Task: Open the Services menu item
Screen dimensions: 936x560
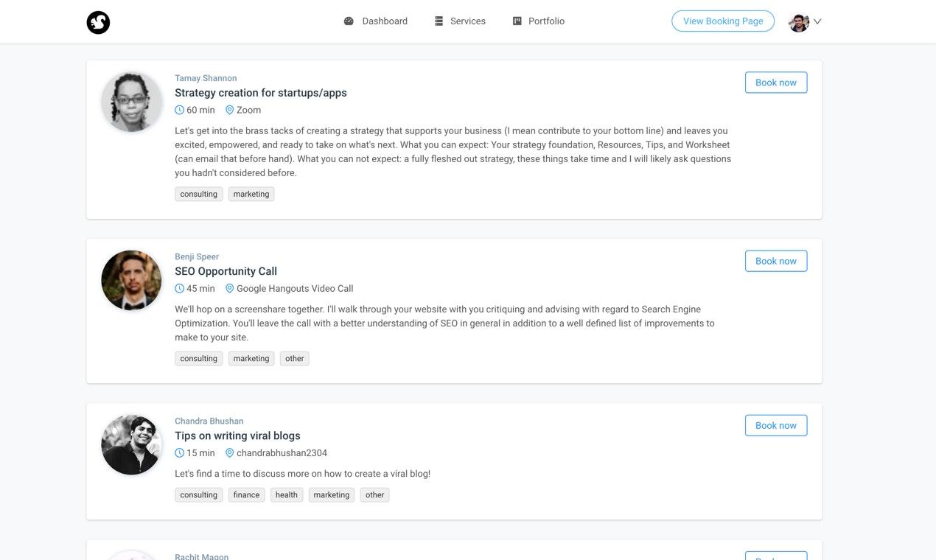Action: click(x=467, y=21)
